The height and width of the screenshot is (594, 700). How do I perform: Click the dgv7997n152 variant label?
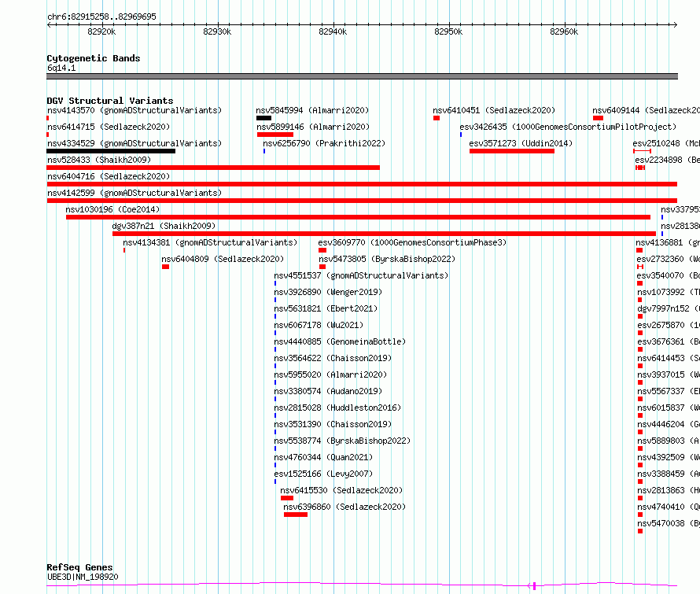(669, 308)
